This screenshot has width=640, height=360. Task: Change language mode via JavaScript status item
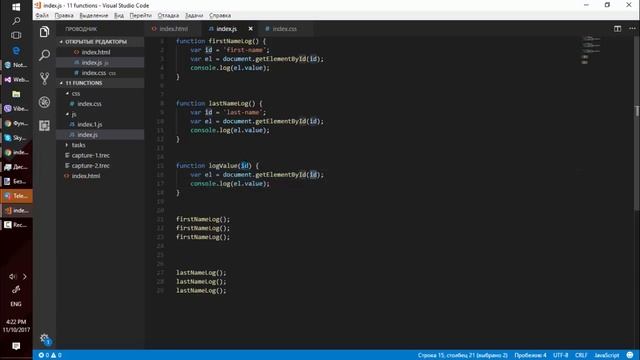606,355
